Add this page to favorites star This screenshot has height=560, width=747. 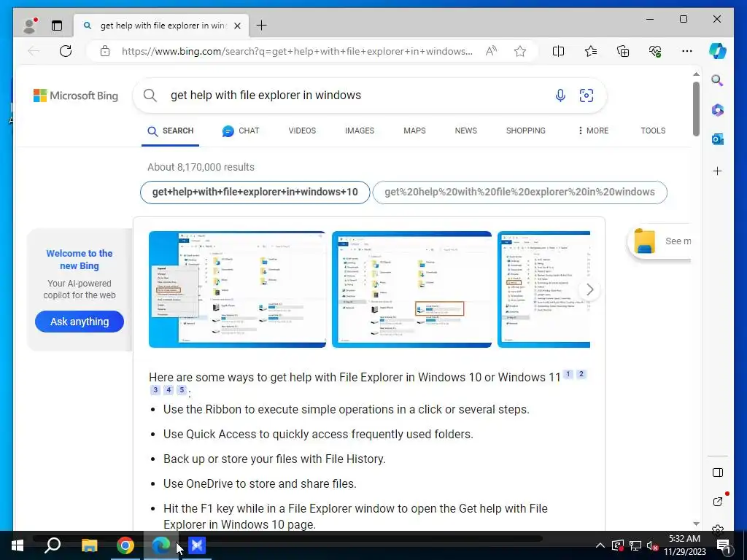click(x=519, y=51)
